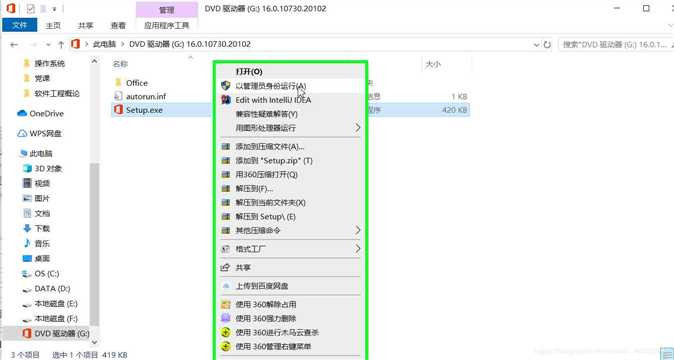Choose 解压到 Setup\ (E)

pos(290,217)
